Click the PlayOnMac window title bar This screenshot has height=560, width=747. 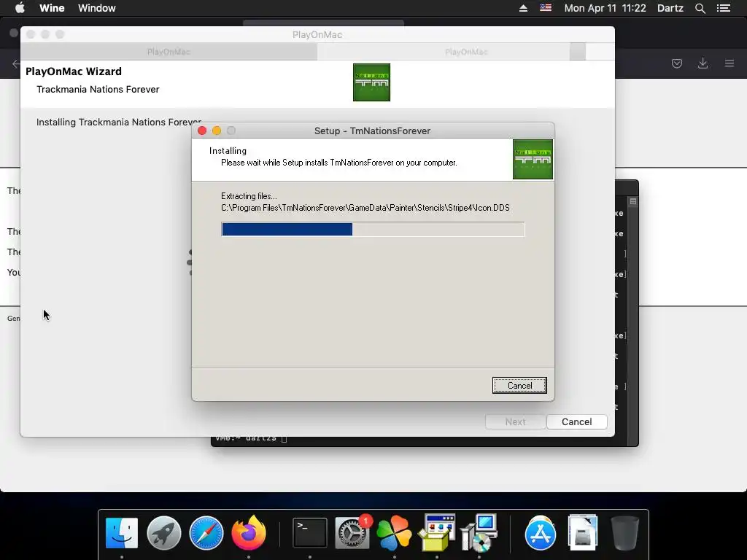tap(317, 34)
